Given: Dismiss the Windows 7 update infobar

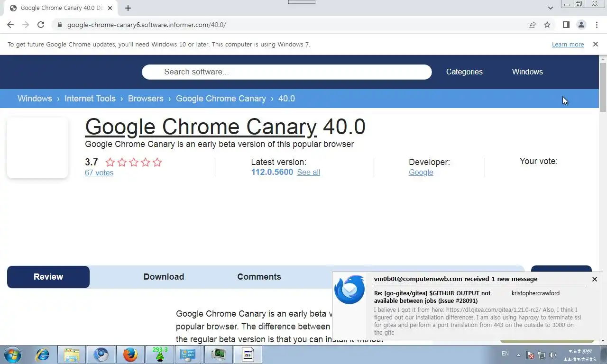Looking at the screenshot, I should 596,44.
